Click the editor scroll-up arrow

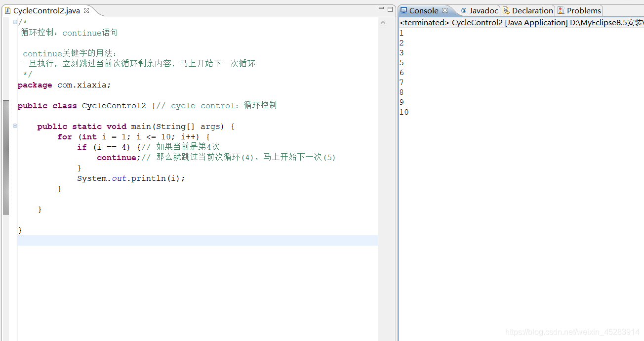(x=383, y=22)
